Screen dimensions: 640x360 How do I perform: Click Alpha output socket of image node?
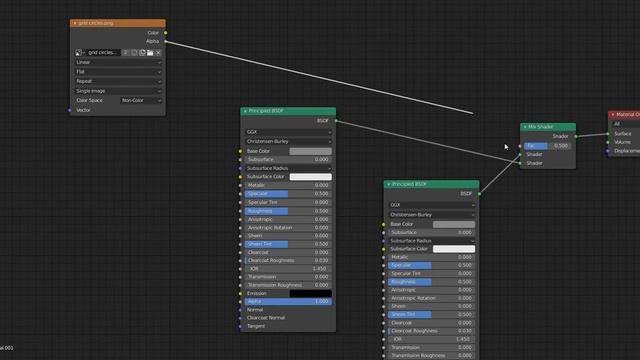click(x=165, y=41)
